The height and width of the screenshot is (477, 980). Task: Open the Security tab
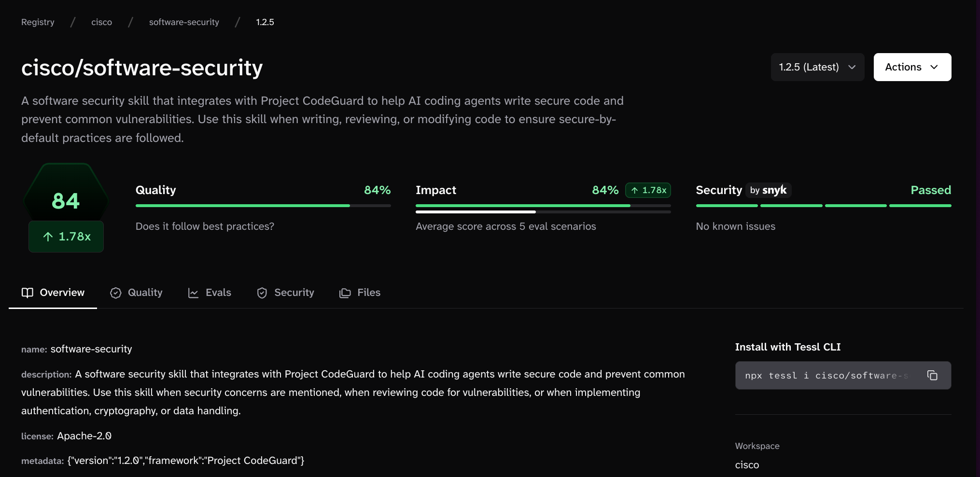click(285, 293)
